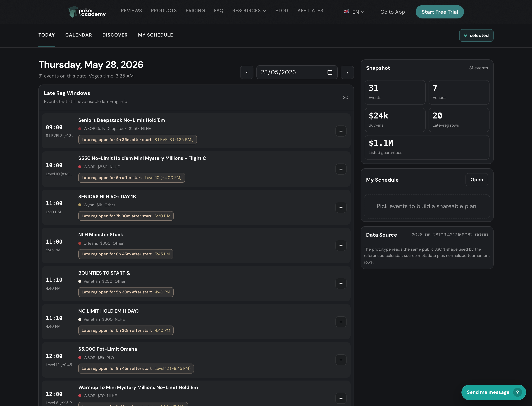Open the Affiliates link
The image size is (532, 406).
[310, 11]
